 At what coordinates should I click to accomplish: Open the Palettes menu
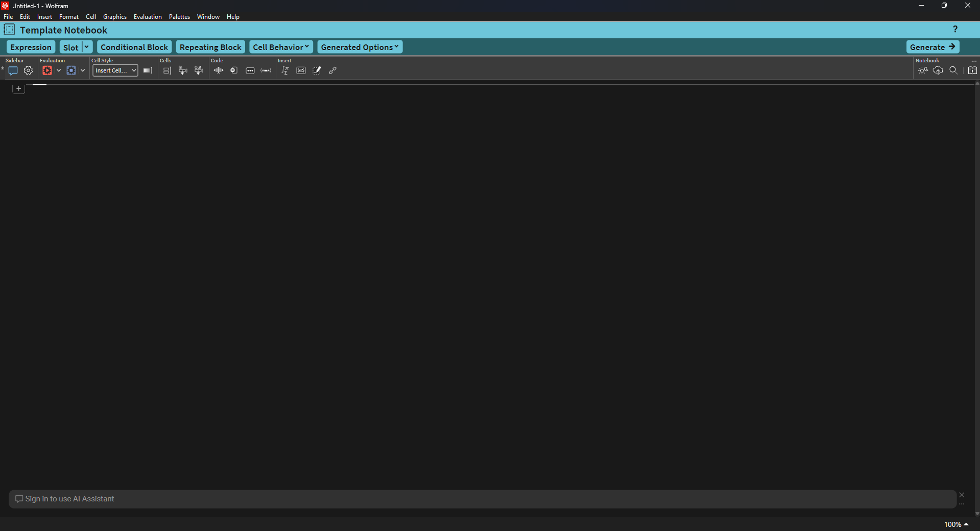[179, 17]
